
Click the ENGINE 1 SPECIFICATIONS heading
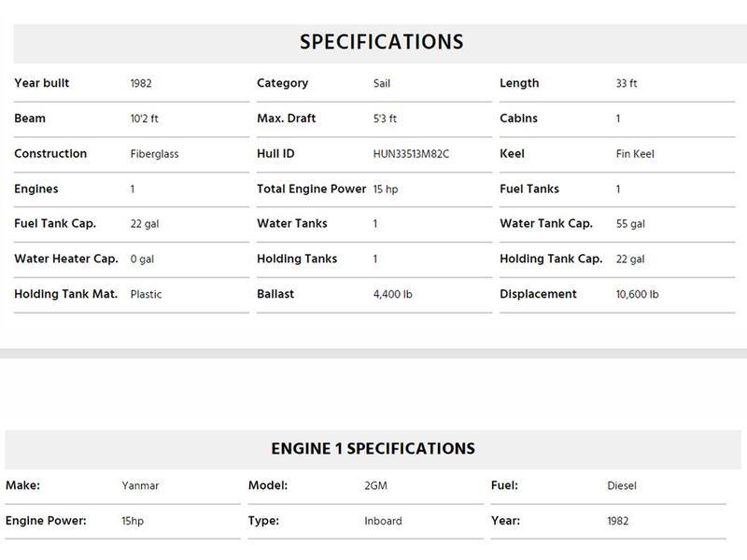(x=373, y=449)
